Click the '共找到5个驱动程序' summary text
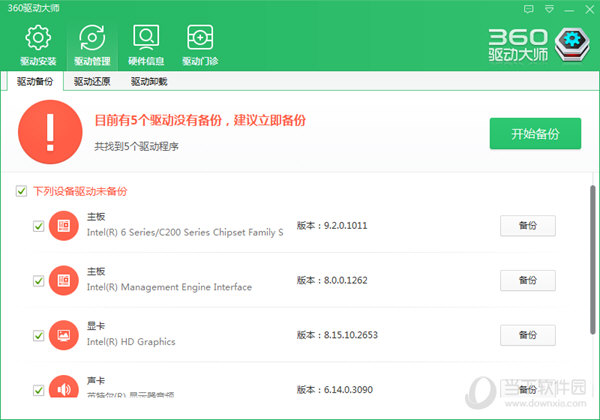600x420 pixels. (136, 146)
